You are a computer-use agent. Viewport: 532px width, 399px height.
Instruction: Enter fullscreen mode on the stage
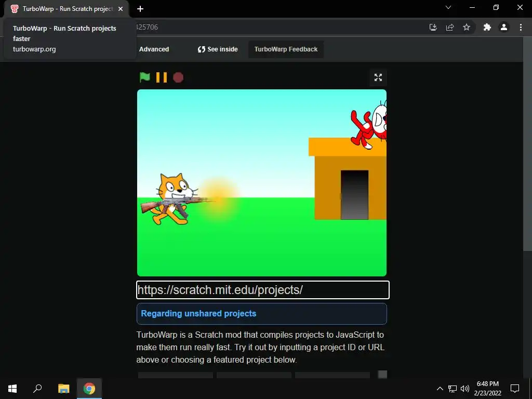378,77
